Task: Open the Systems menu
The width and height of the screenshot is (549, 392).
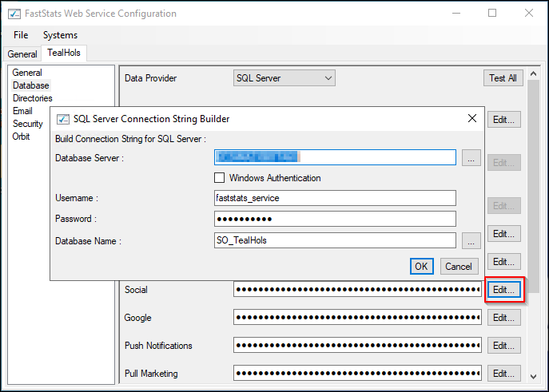Action: [60, 35]
